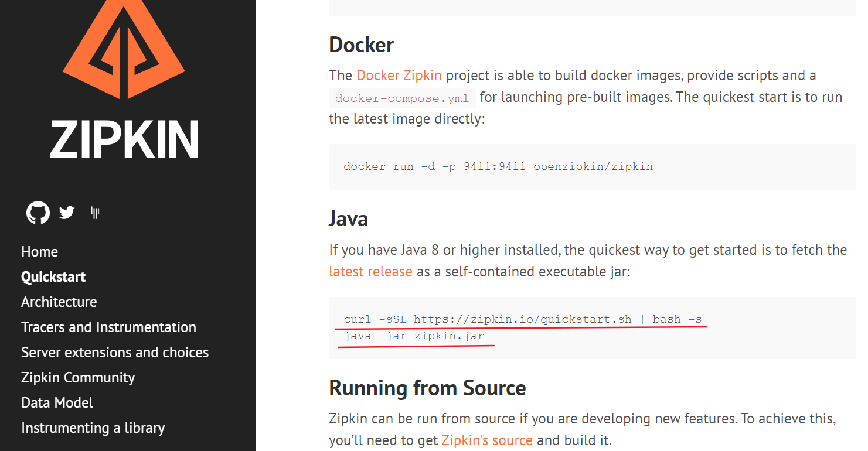868x451 pixels.
Task: Open the Architecture page
Action: coord(59,302)
